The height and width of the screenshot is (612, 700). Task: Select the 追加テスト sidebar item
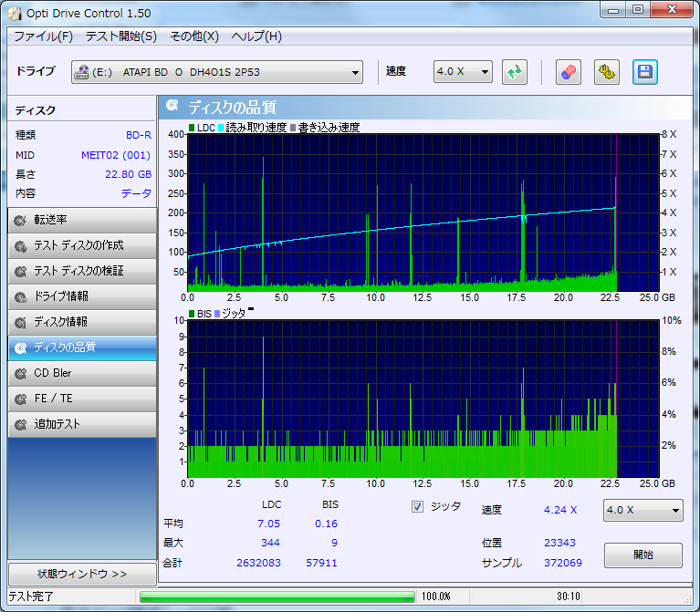pyautogui.click(x=82, y=424)
